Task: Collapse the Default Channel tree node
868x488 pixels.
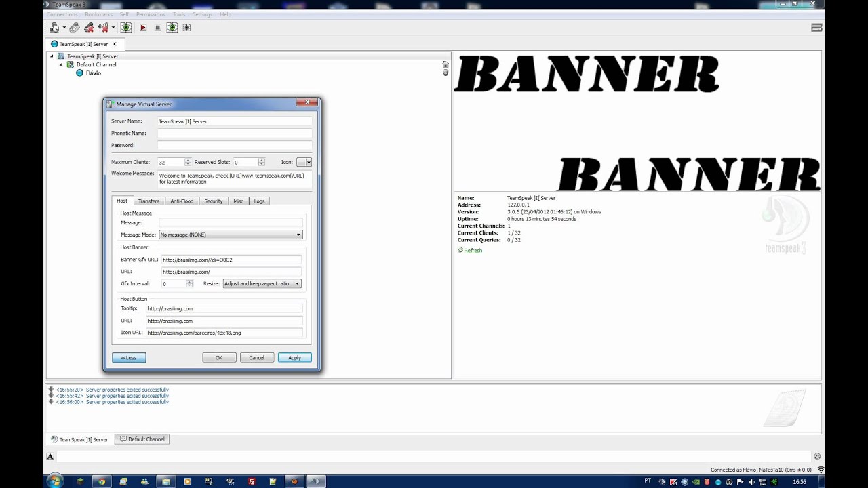Action: [x=61, y=64]
